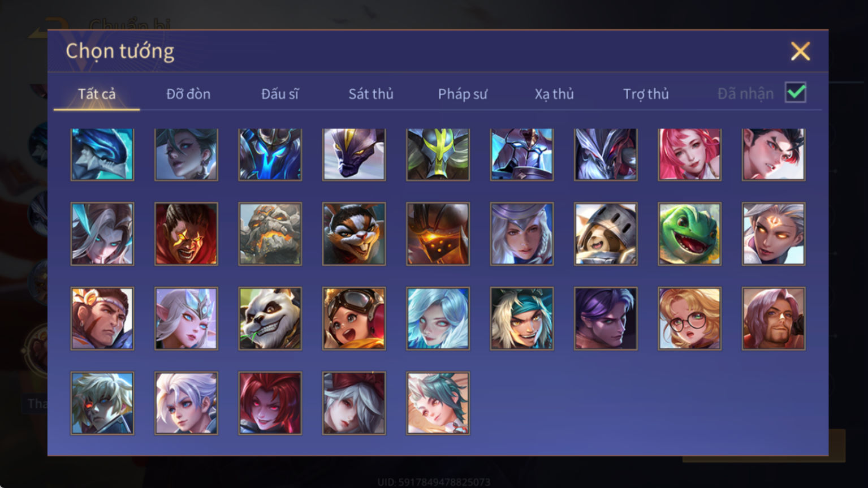
Task: Pick the rock golem hero portrait
Action: click(x=270, y=234)
